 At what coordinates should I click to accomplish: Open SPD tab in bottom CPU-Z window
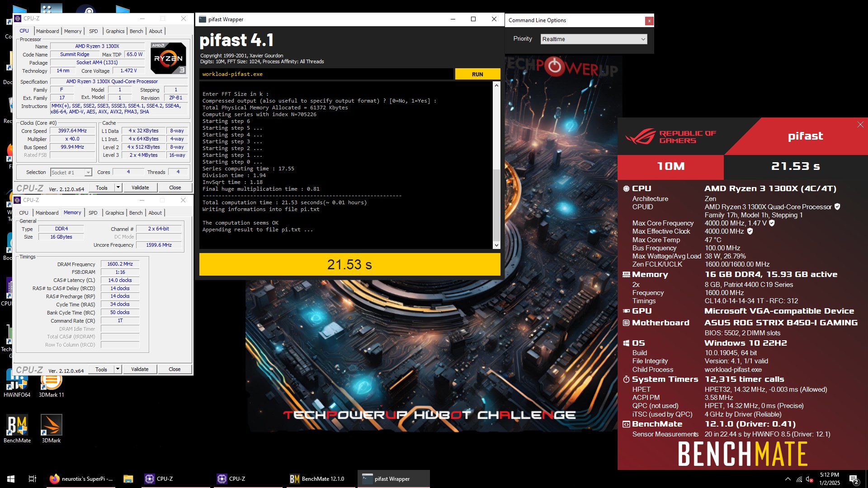click(x=93, y=213)
